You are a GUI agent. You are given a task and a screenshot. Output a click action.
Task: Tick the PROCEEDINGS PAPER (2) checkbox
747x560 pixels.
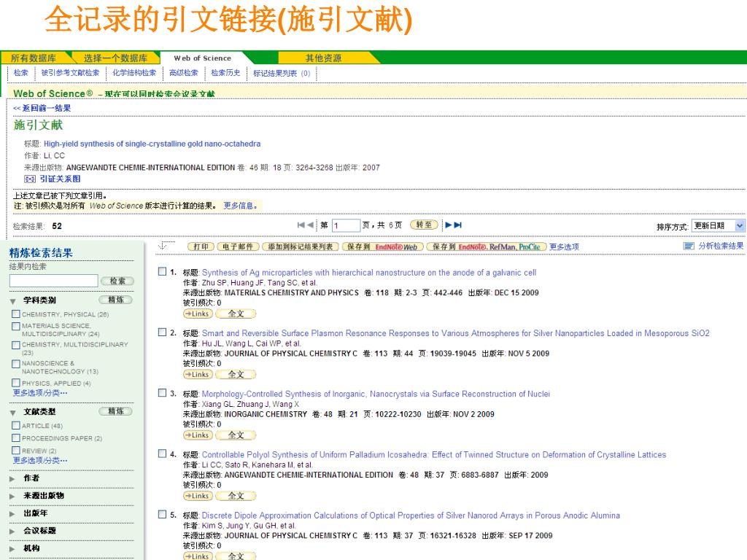tap(16, 438)
